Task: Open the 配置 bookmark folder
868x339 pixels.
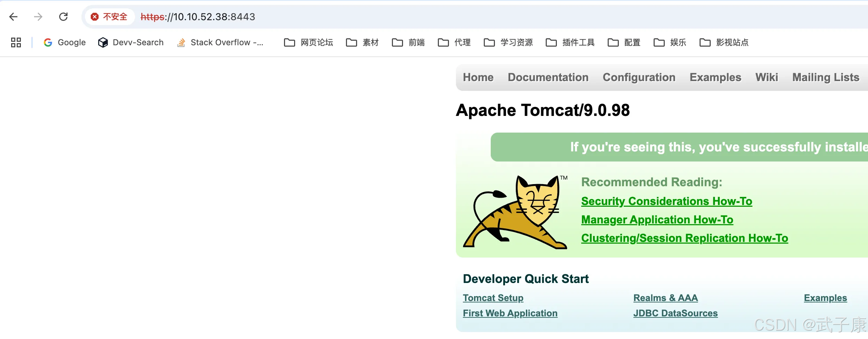Action: [x=624, y=42]
